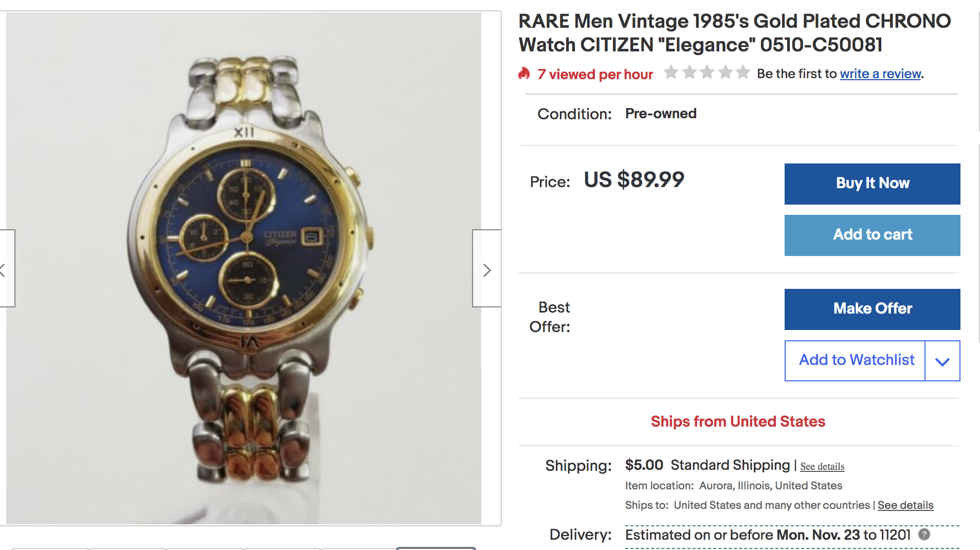Add this item to Watchlist
Screen dimensions: 980x550
point(856,360)
